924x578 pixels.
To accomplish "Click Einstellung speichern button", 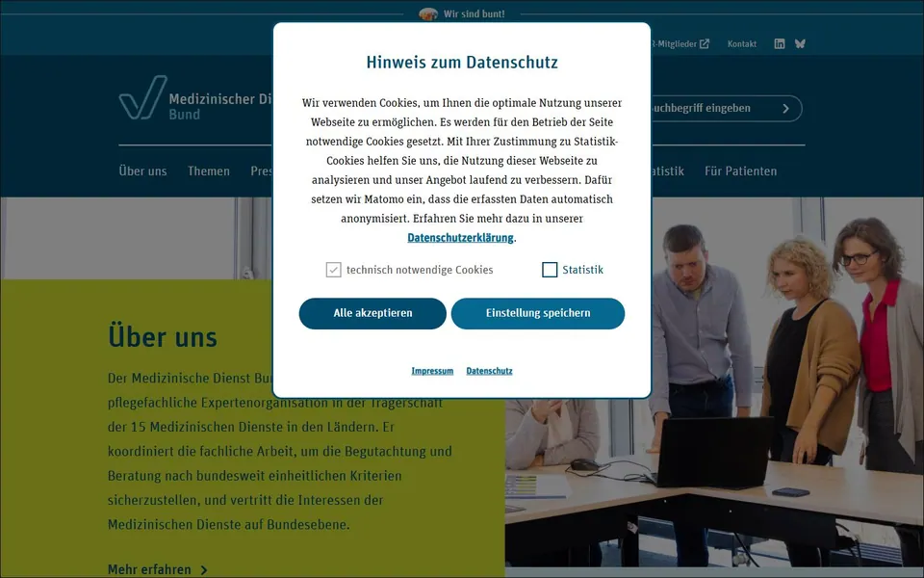I will click(538, 313).
